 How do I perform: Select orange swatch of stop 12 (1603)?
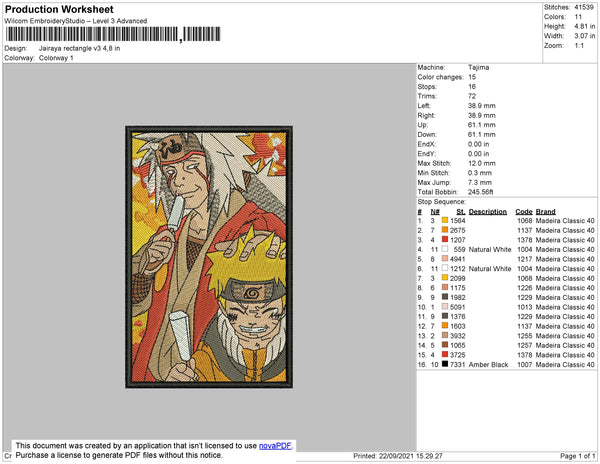tap(445, 326)
